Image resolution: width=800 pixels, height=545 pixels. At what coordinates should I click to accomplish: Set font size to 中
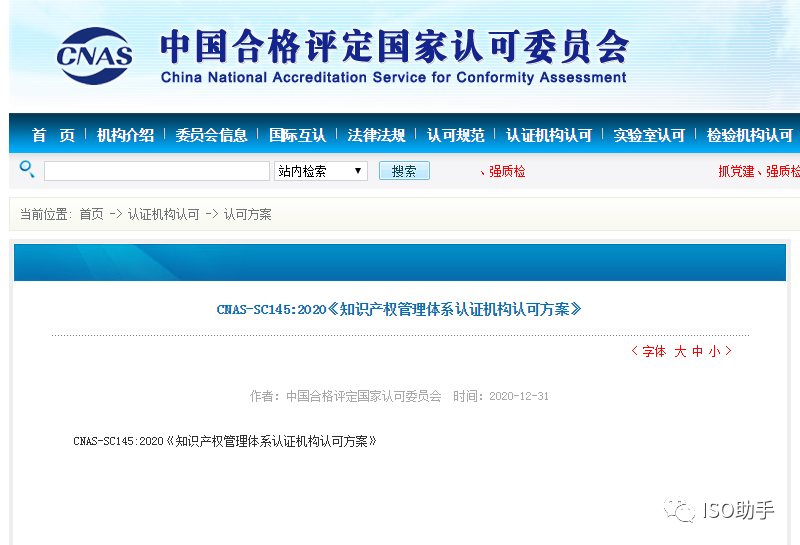tap(697, 351)
